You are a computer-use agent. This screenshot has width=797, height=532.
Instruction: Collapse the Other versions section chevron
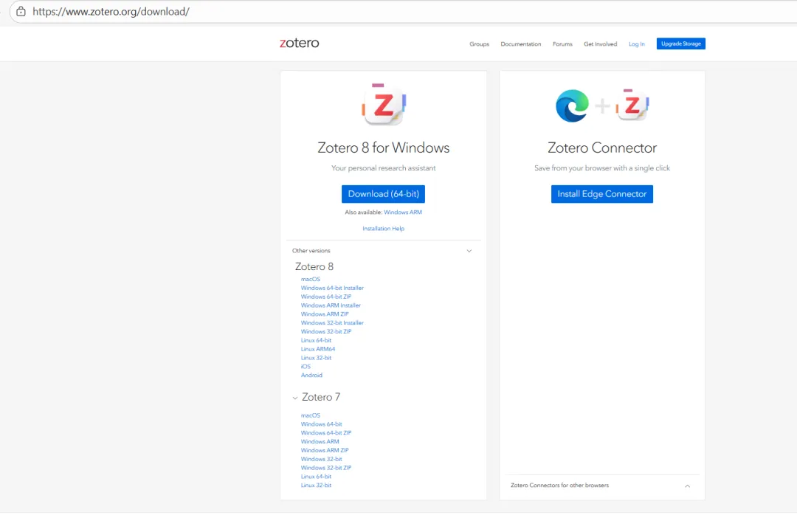469,250
